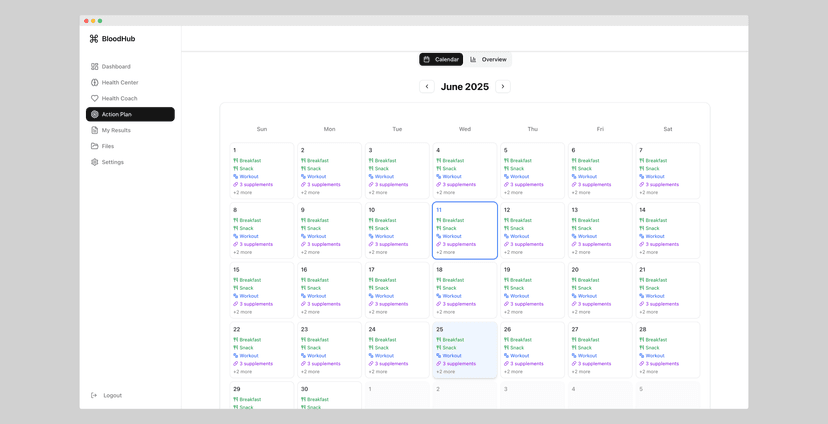Click Workout dumbbell icon on June 8

coord(236,236)
